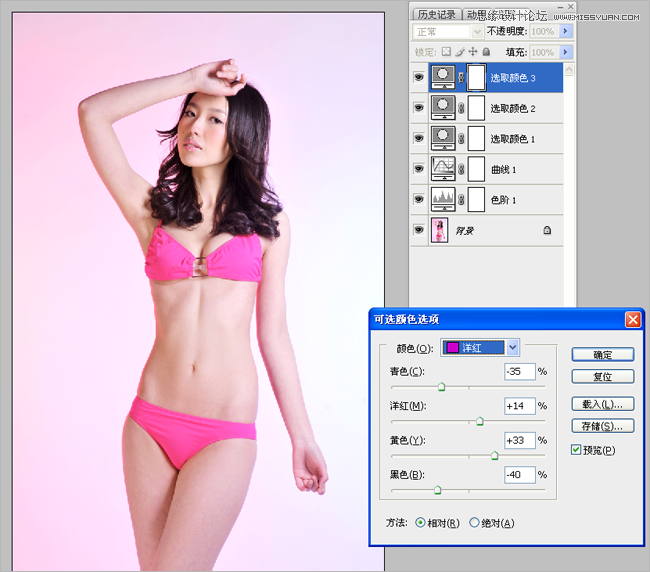Click the layer mask of 色阶 1
The height and width of the screenshot is (572, 650).
click(x=476, y=199)
